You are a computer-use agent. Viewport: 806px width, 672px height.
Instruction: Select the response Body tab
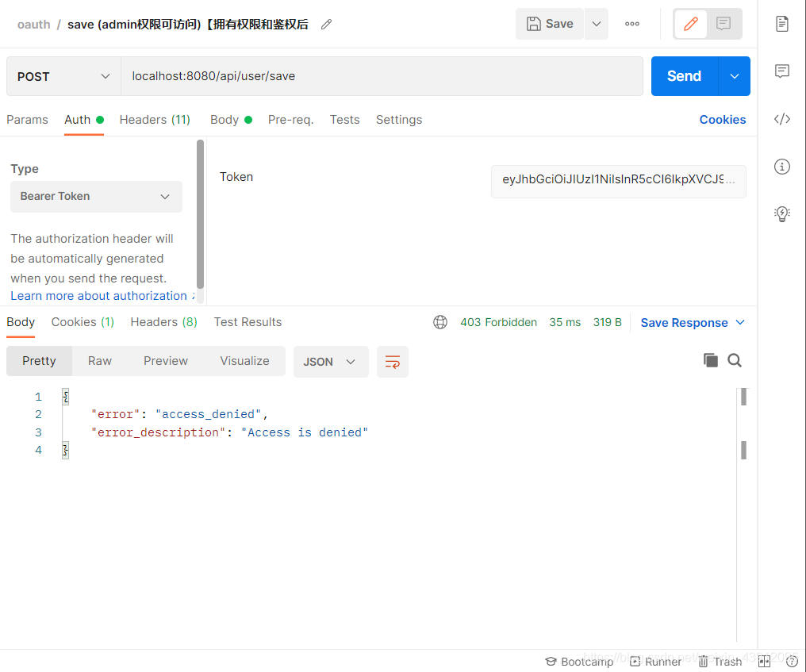(21, 322)
